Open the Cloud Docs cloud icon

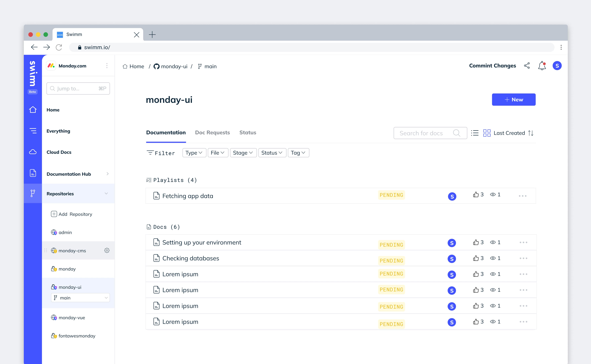(x=33, y=152)
